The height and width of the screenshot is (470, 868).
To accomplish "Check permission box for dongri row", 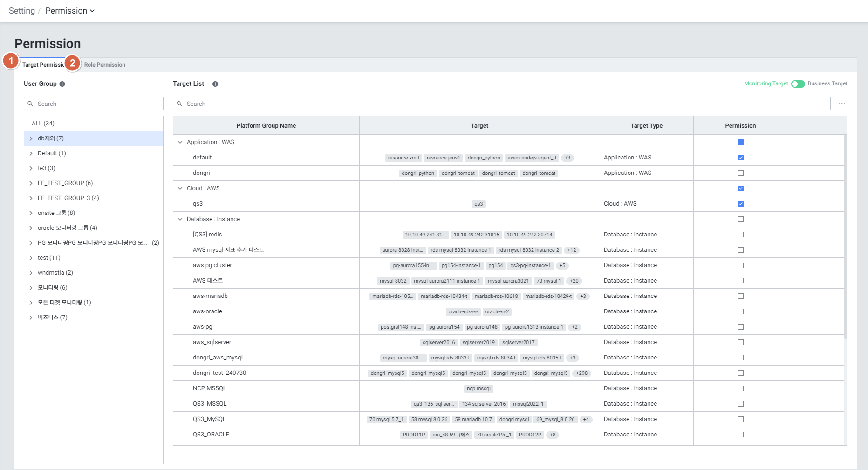I will tap(740, 173).
